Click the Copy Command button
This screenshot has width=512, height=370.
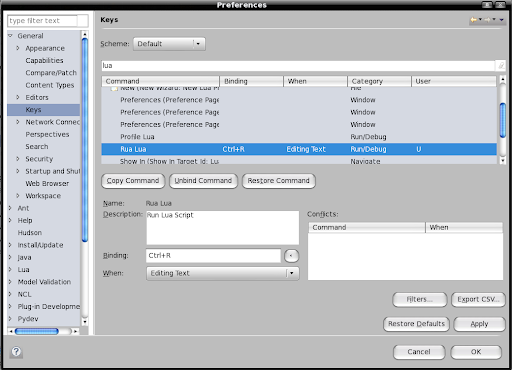coord(133,181)
